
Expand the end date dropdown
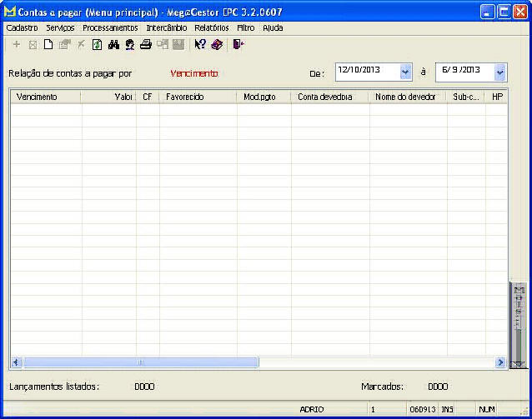[x=500, y=72]
